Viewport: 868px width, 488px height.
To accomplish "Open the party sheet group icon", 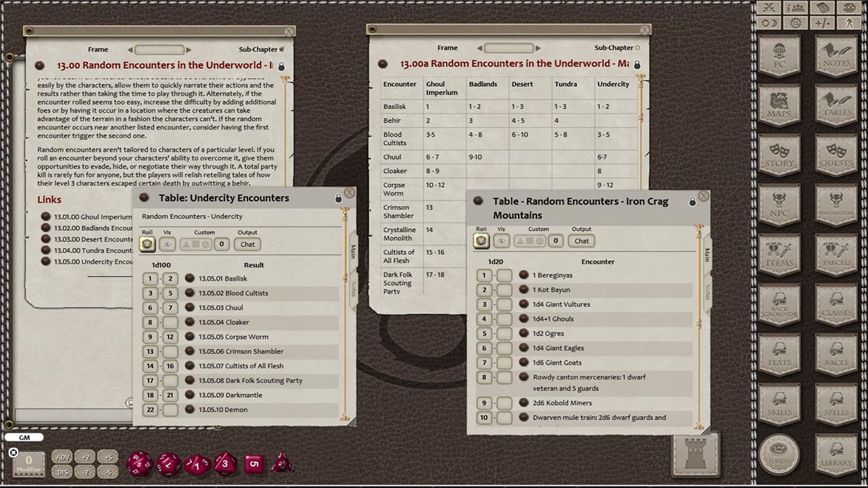I will (x=795, y=7).
